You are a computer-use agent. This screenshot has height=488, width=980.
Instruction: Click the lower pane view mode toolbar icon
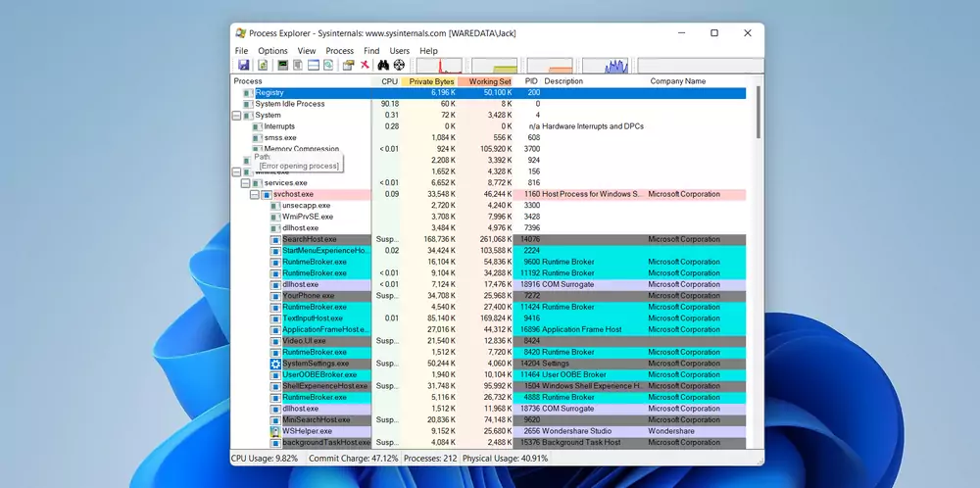tap(328, 65)
